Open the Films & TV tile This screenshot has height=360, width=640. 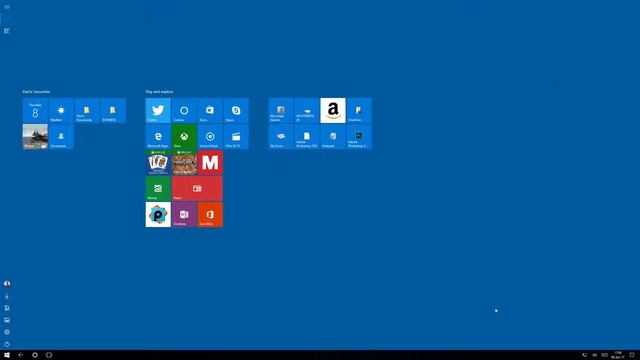[x=236, y=136]
